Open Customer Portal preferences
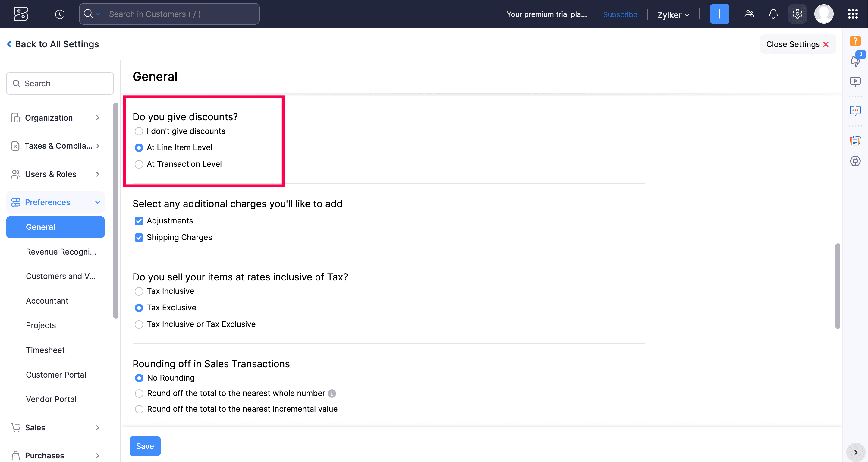This screenshot has width=868, height=462. pos(56,375)
